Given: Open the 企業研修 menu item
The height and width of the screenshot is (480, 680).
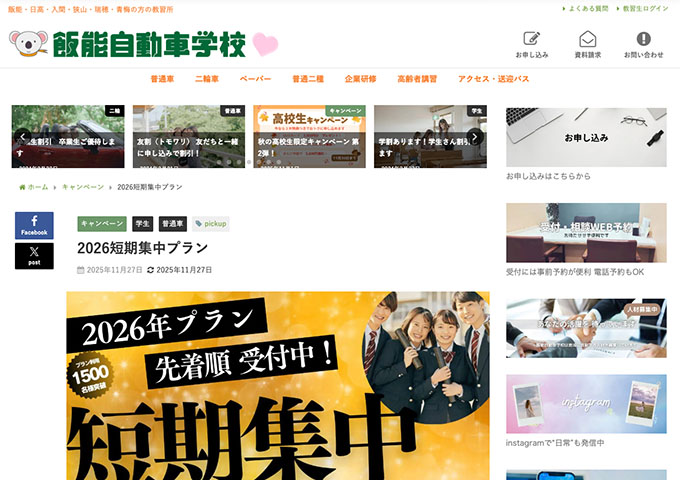Looking at the screenshot, I should click(360, 79).
